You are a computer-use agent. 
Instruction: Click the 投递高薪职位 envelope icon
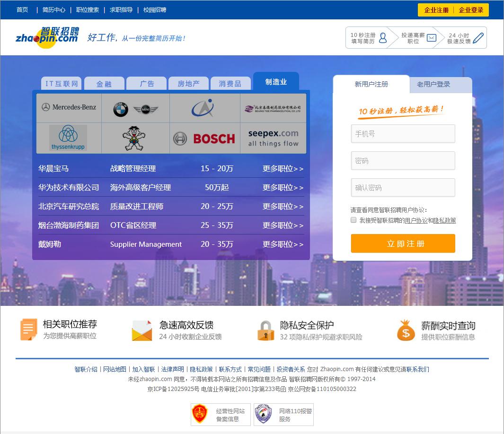432,37
